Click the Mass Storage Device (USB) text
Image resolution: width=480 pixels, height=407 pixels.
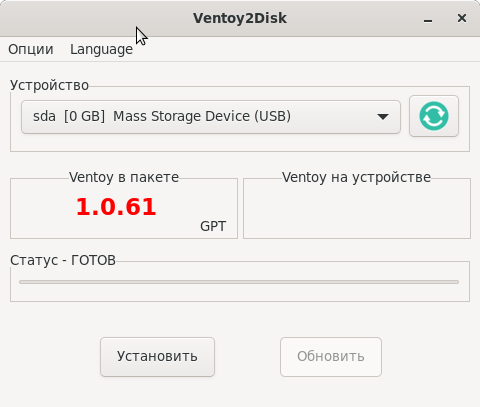tap(202, 116)
